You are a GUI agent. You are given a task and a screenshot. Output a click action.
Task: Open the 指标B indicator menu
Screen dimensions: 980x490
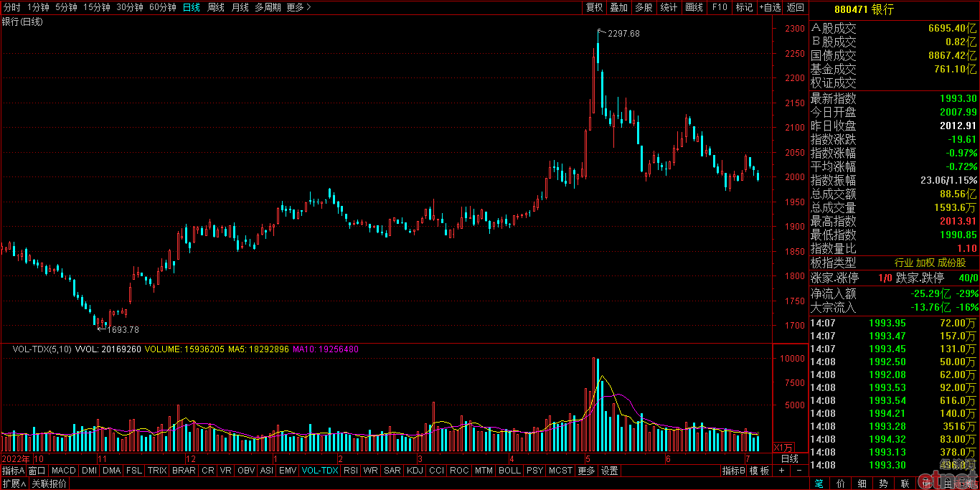(734, 471)
